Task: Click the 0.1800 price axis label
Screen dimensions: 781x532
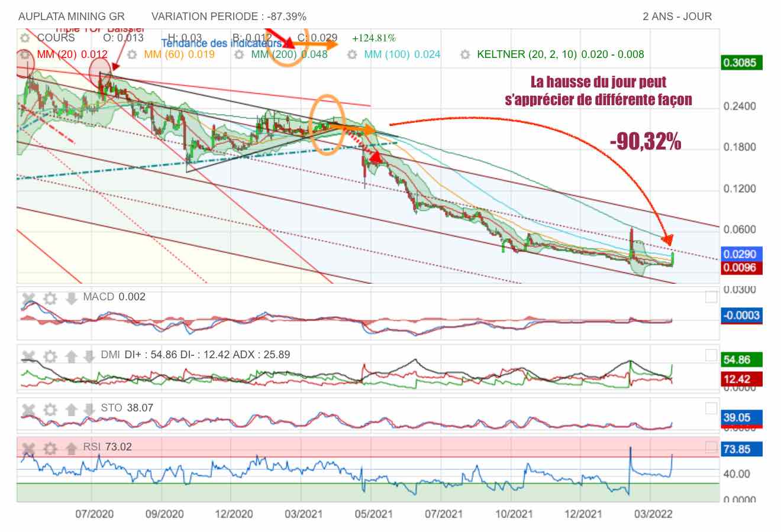Action: [x=740, y=147]
